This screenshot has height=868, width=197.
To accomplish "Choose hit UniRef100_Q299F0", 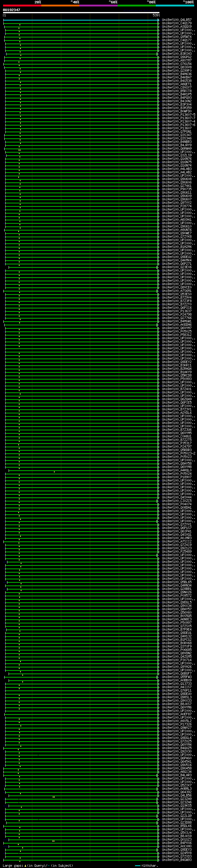I will [x=177, y=71].
